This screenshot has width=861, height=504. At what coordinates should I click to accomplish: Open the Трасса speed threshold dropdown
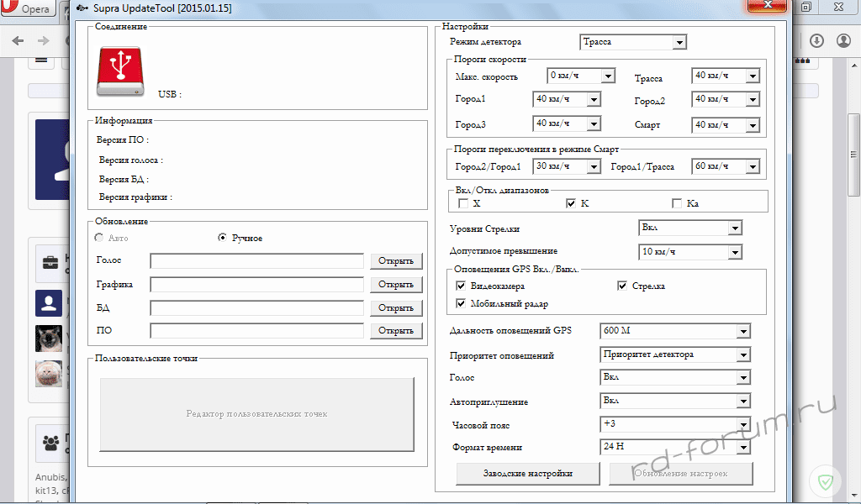(x=726, y=76)
